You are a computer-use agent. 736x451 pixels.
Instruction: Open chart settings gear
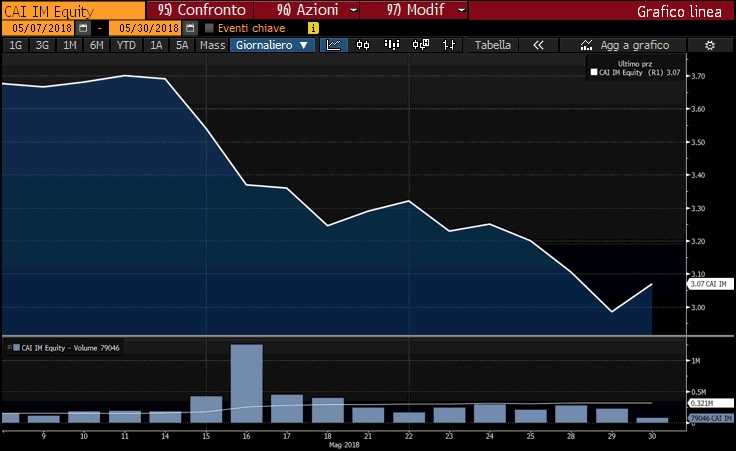710,46
